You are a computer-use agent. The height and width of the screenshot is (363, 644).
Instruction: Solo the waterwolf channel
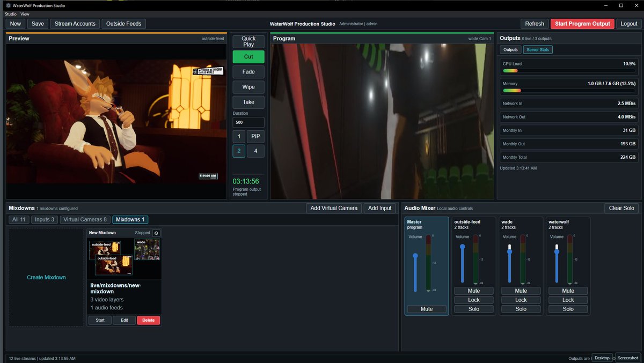point(568,309)
